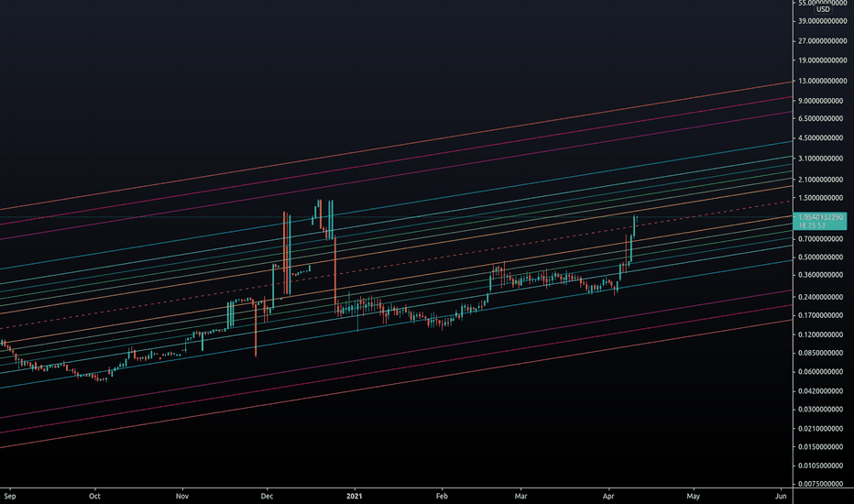854x504 pixels.
Task: Click the 0.0075000000 price axis label
Action: (x=821, y=484)
